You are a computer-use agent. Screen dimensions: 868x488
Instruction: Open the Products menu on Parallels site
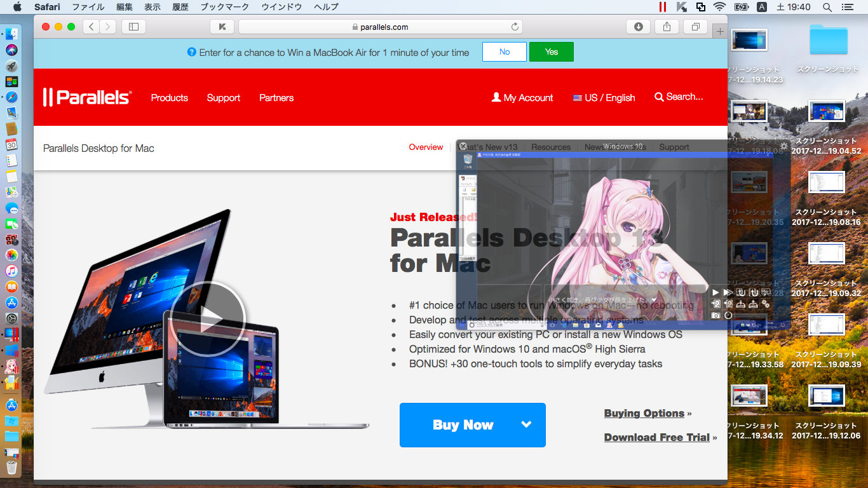(x=170, y=98)
